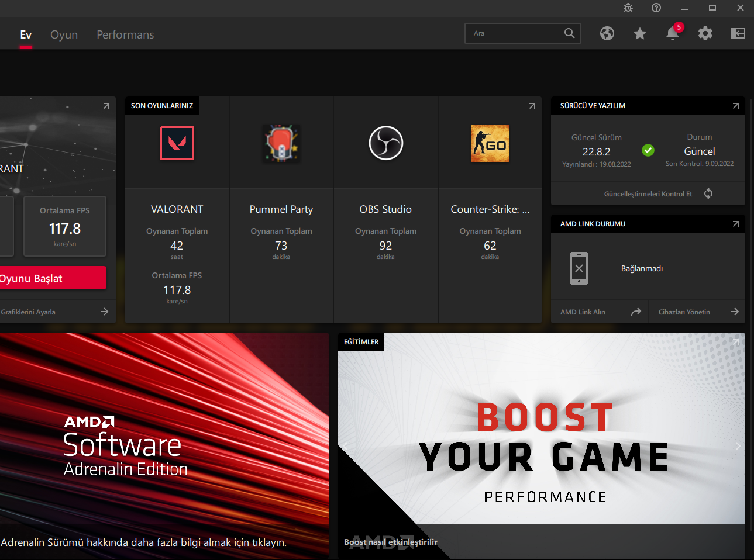Screen dimensions: 754x560
Task: Click Grafiklerini Ayarla link
Action: coord(28,312)
